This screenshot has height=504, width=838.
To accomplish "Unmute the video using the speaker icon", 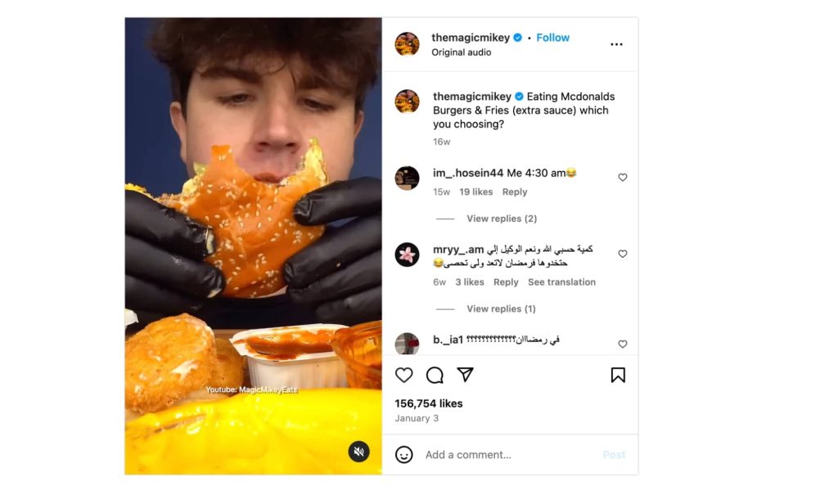I will (358, 452).
